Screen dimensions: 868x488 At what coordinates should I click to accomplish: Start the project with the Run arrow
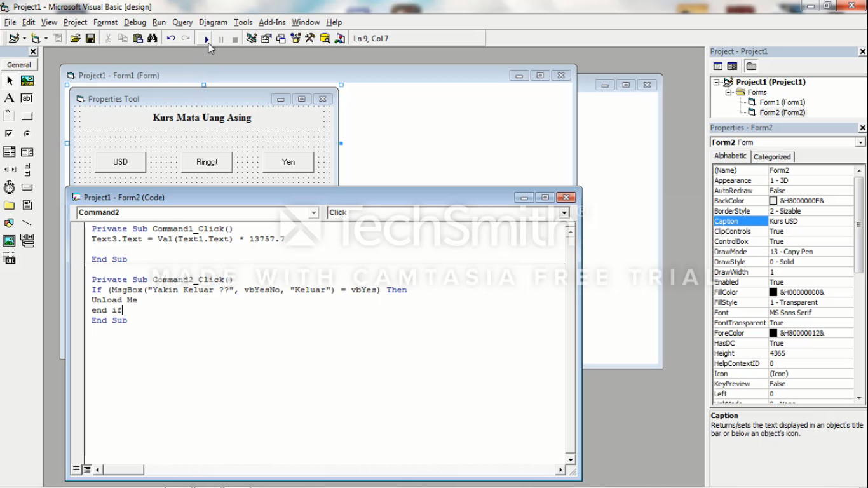pyautogui.click(x=205, y=38)
